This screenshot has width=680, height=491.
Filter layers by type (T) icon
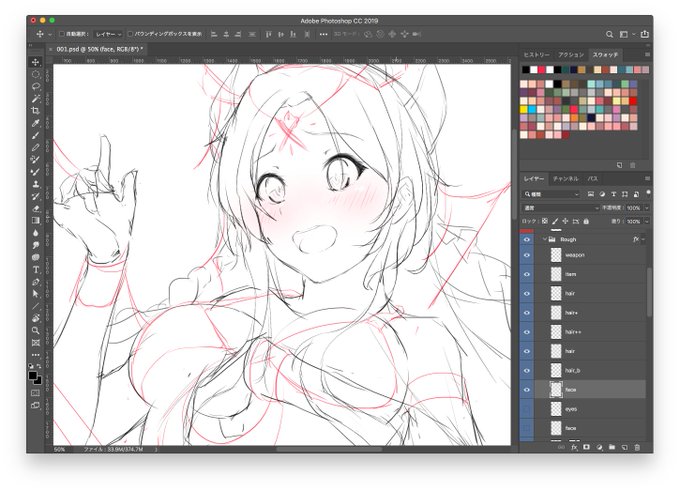click(614, 194)
